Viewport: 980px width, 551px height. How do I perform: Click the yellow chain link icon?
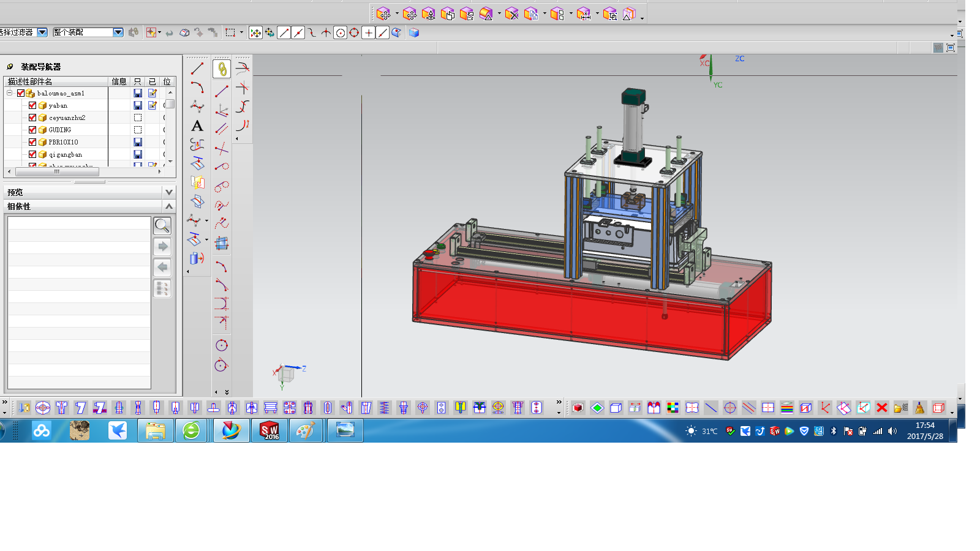pos(222,69)
